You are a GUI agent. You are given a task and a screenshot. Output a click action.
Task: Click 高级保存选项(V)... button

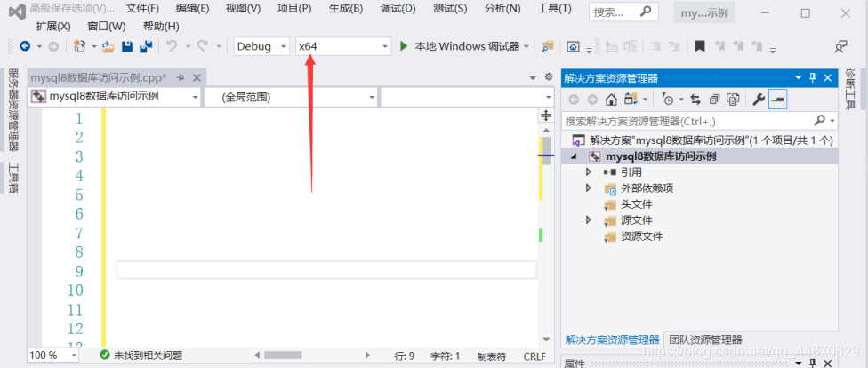click(x=72, y=9)
